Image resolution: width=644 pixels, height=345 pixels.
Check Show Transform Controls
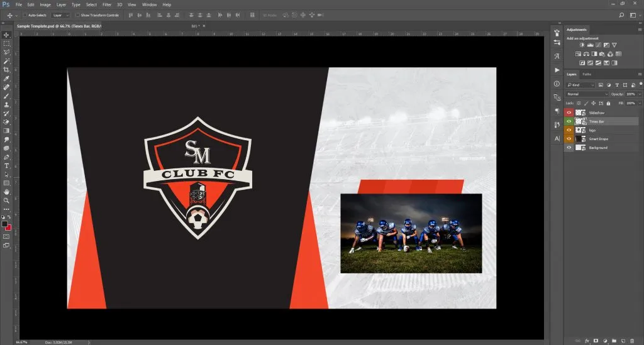coord(77,14)
